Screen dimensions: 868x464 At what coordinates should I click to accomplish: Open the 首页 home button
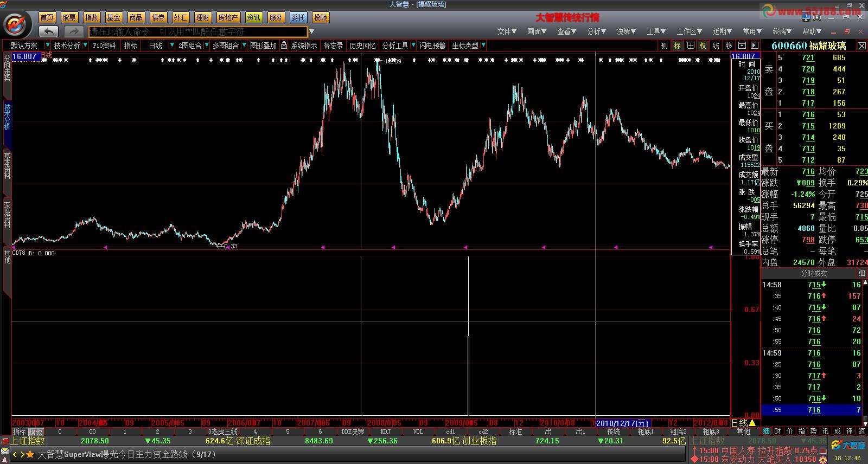point(47,17)
